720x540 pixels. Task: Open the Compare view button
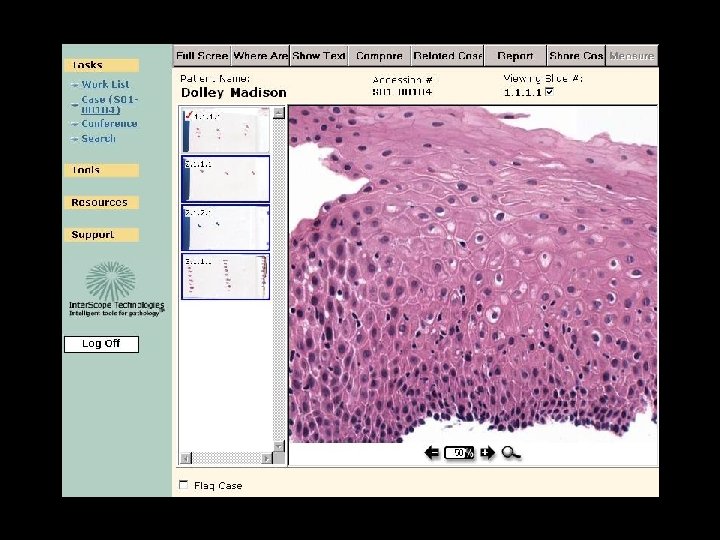tap(379, 56)
